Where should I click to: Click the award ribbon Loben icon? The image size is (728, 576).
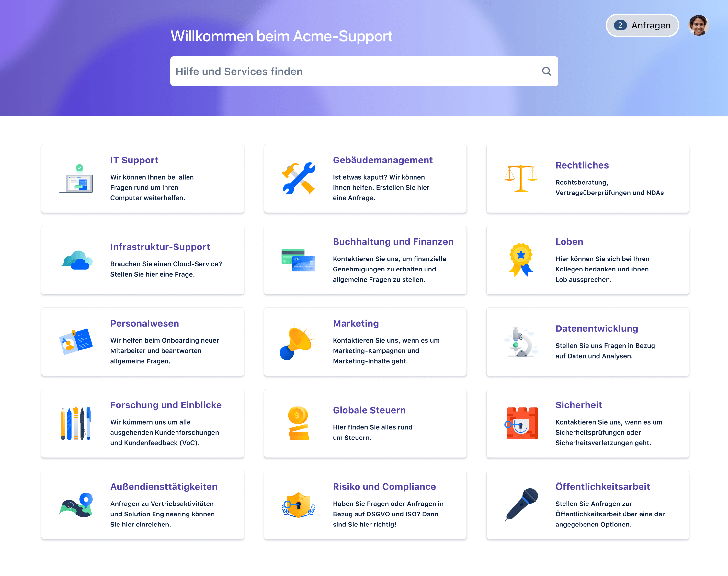click(521, 260)
